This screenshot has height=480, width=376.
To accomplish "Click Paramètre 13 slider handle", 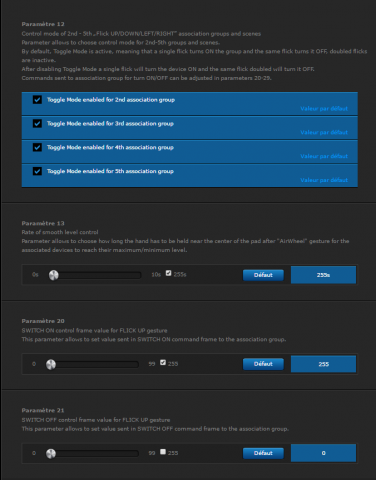I will [54, 275].
